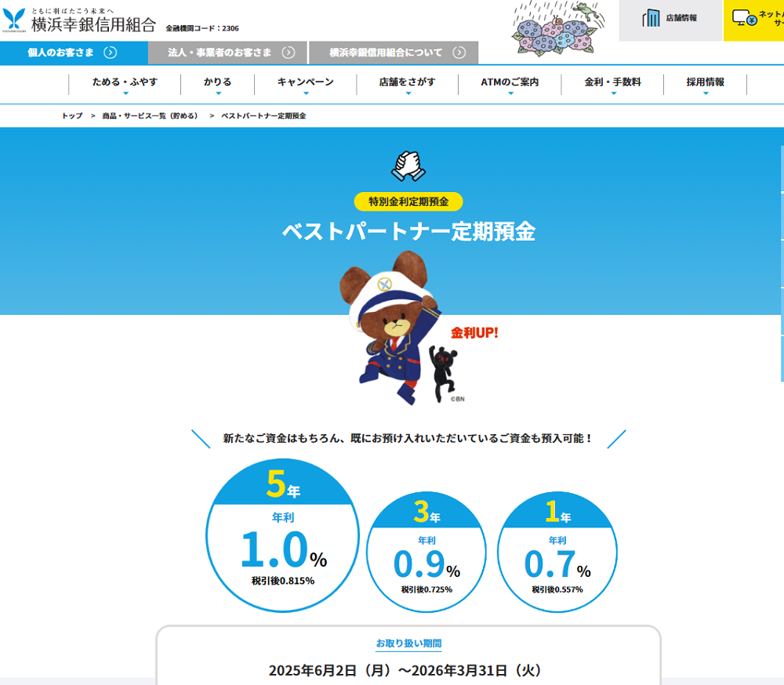Go to トップ in the breadcrumb

click(72, 115)
